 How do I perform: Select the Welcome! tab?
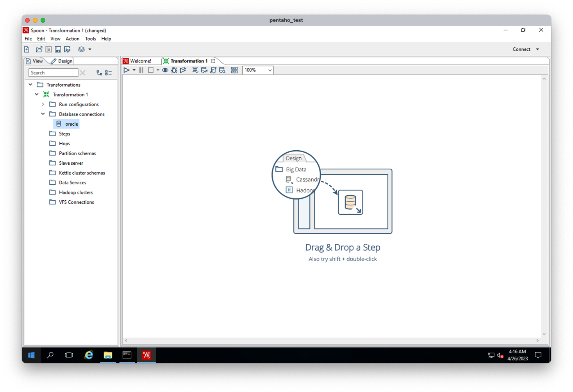[137, 61]
